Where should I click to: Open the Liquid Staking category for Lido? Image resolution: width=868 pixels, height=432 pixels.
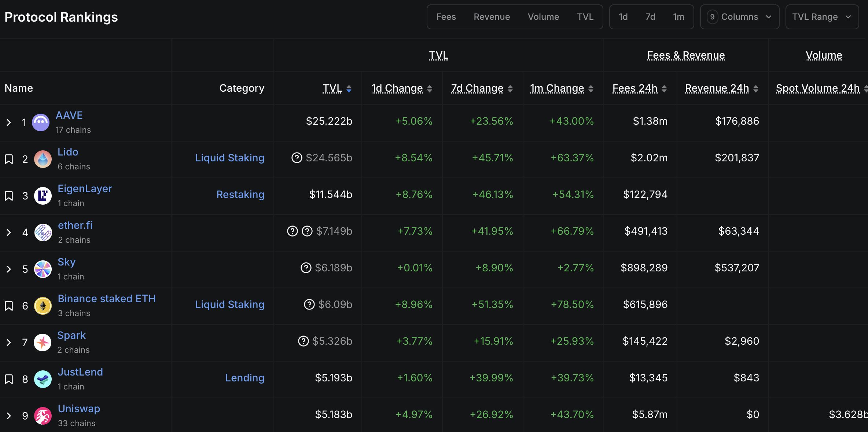[x=229, y=158]
